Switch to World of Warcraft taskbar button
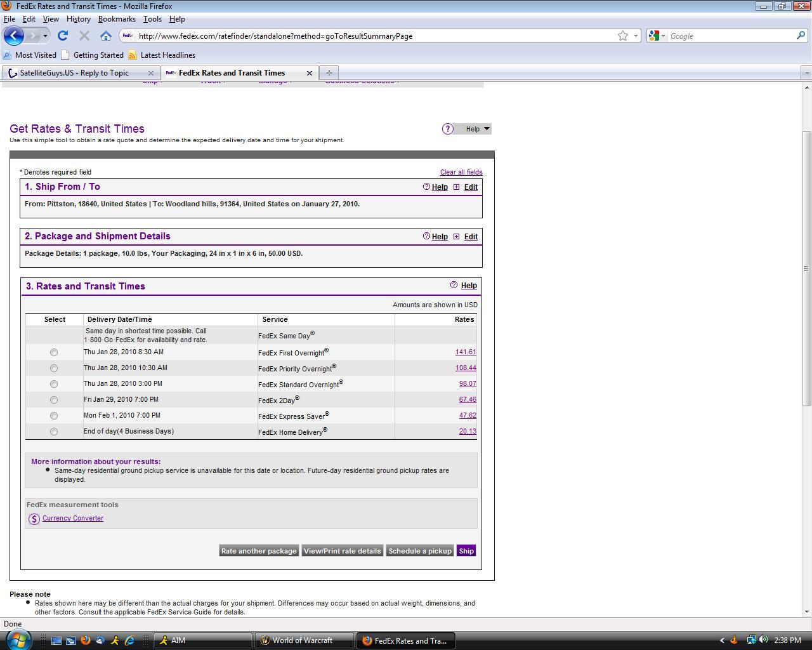812x650 pixels. pyautogui.click(x=304, y=640)
